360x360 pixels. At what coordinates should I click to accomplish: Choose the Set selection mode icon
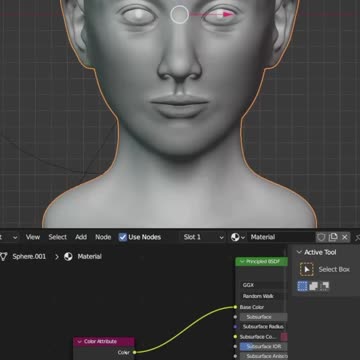coord(302,286)
